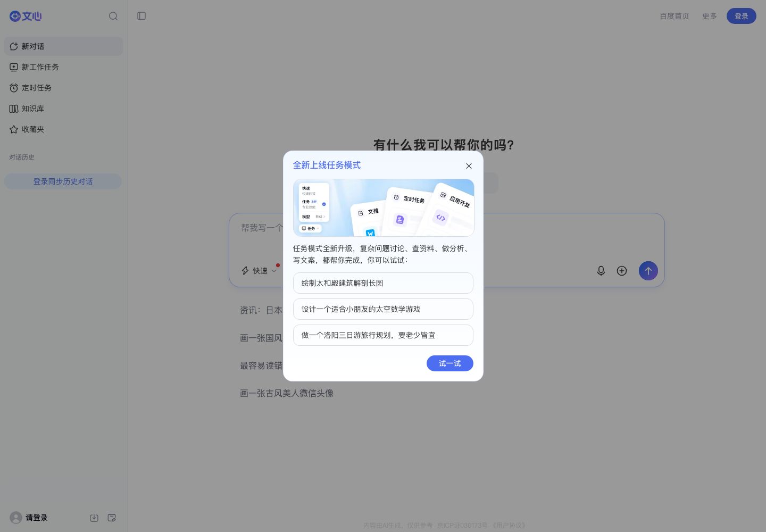
Task: Open the 更多 menu
Action: 709,16
